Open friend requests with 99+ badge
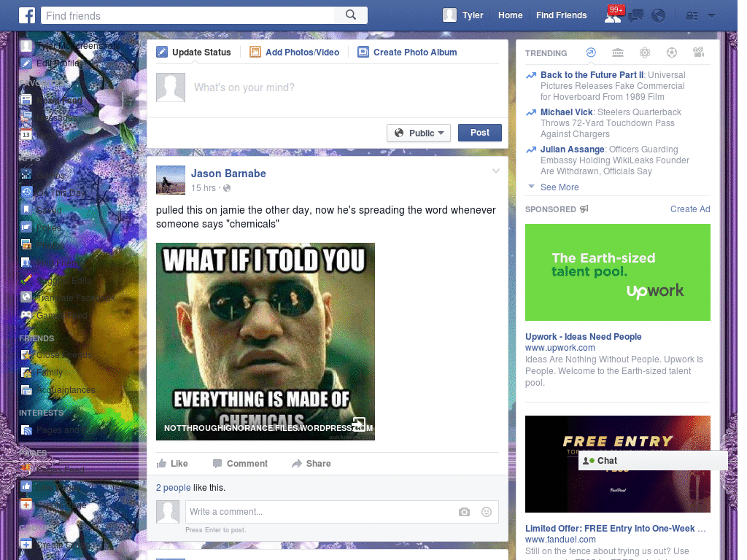This screenshot has height=560, width=747. click(614, 15)
